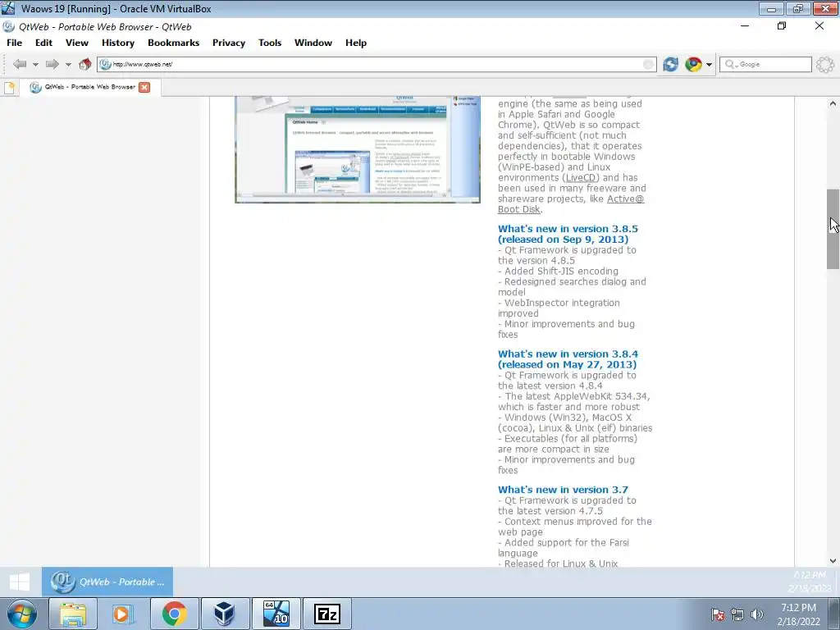Click heading What's new in version 3.8.4
This screenshot has width=840, height=630.
568,359
